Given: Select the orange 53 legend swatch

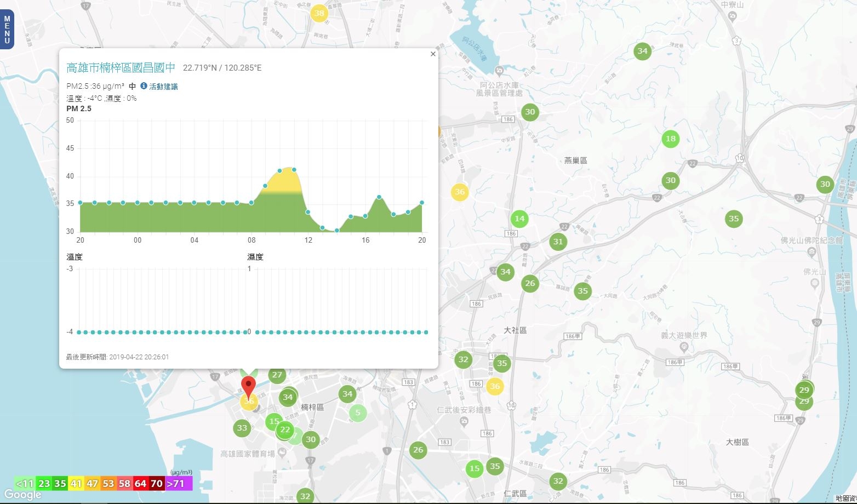Looking at the screenshot, I should click(108, 484).
